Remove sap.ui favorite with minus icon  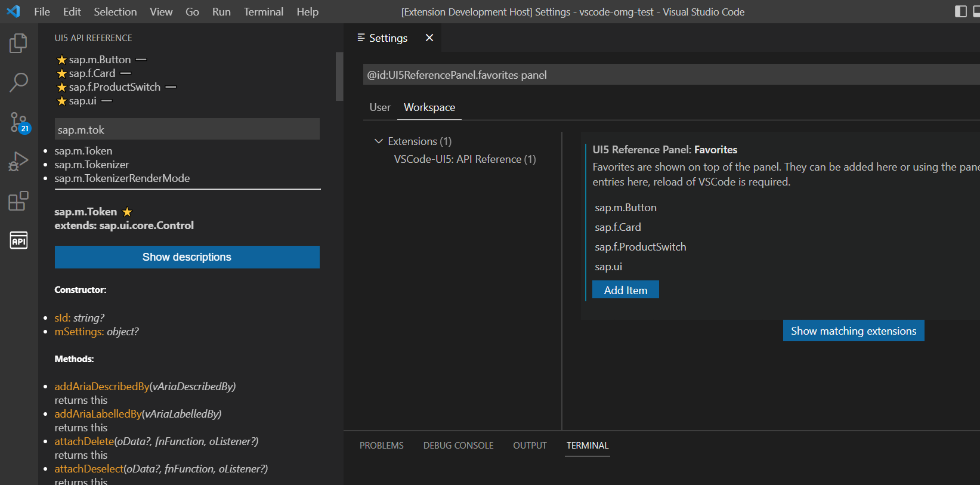click(107, 101)
